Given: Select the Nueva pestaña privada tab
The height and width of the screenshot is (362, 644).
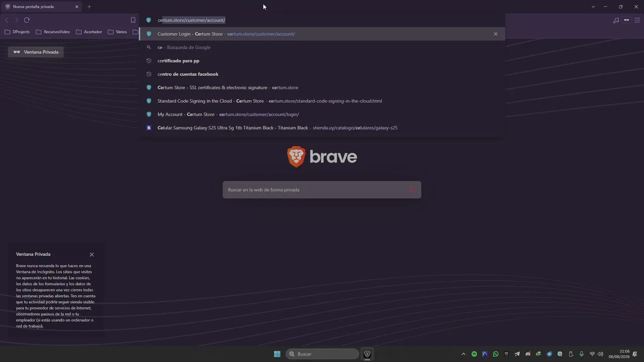Looking at the screenshot, I should pyautogui.click(x=41, y=7).
